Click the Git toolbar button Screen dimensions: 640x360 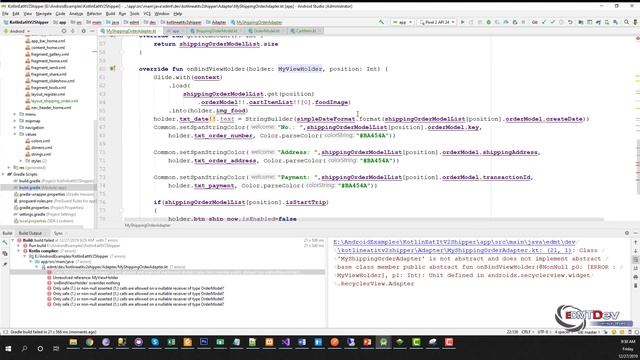[535, 22]
